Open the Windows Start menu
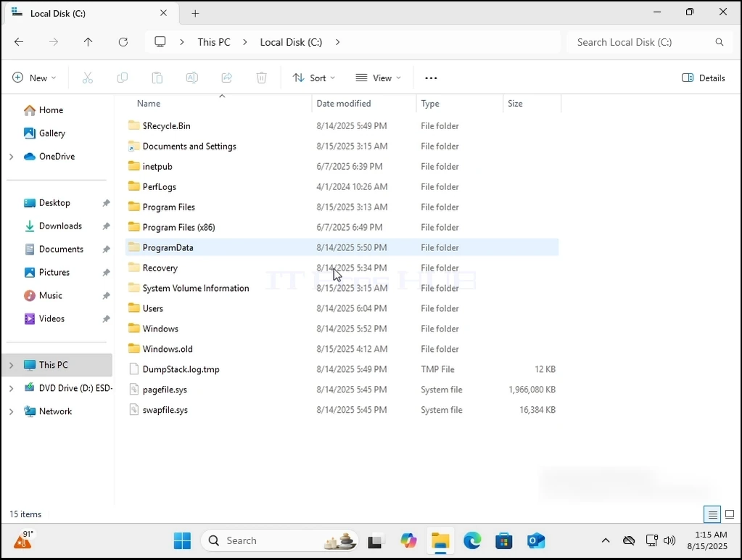Image resolution: width=742 pixels, height=560 pixels. (x=182, y=540)
